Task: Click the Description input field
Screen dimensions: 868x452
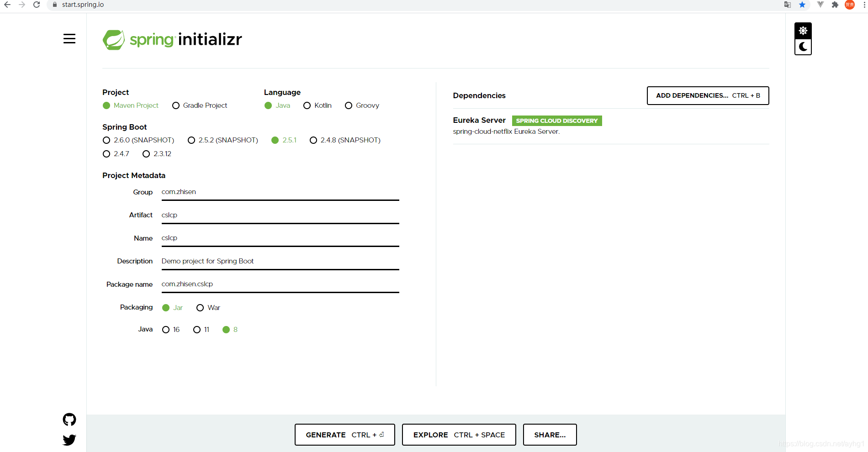Action: pos(281,261)
